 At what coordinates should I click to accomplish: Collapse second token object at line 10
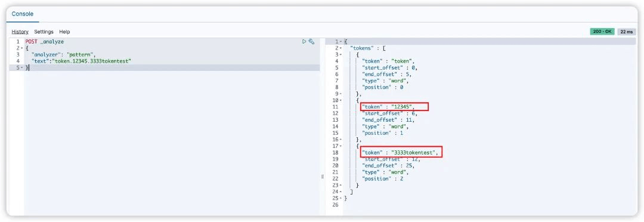pos(341,100)
